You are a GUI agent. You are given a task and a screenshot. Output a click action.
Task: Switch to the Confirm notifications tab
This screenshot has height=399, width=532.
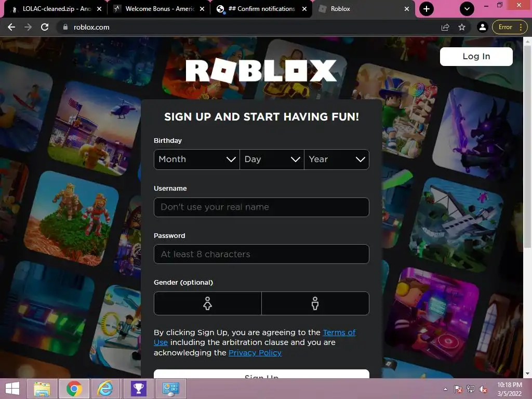[x=260, y=9]
